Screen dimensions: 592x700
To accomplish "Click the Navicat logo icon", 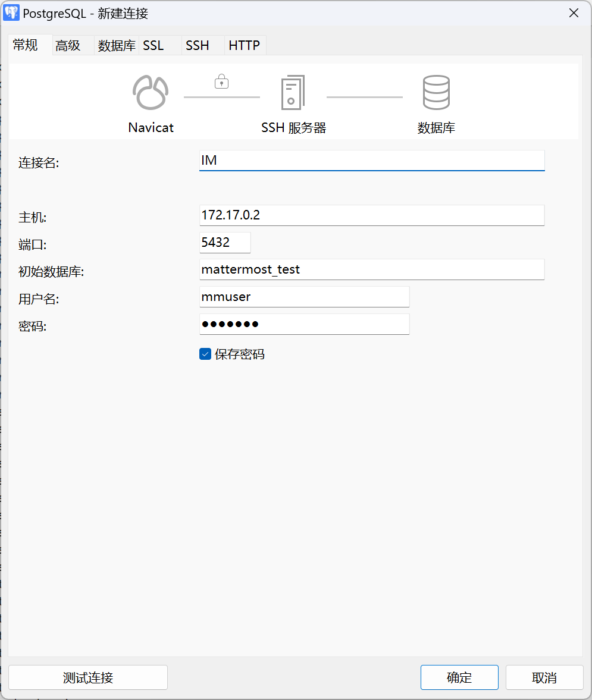I will [x=151, y=92].
